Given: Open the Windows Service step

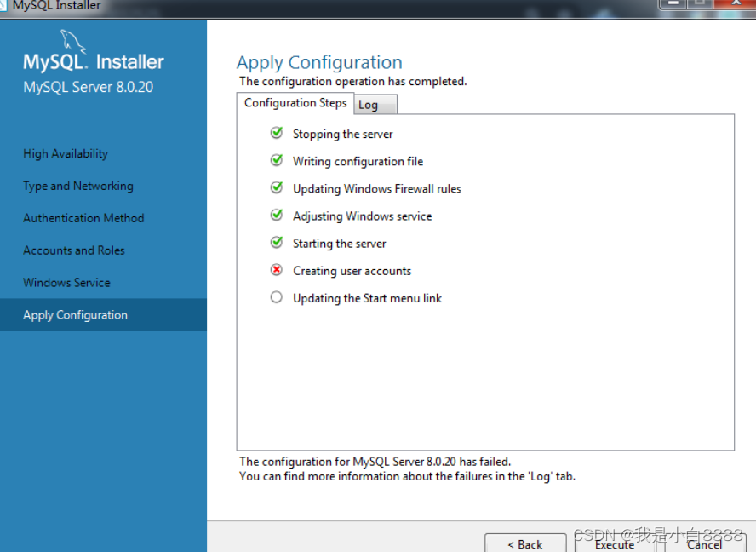Looking at the screenshot, I should 66,283.
